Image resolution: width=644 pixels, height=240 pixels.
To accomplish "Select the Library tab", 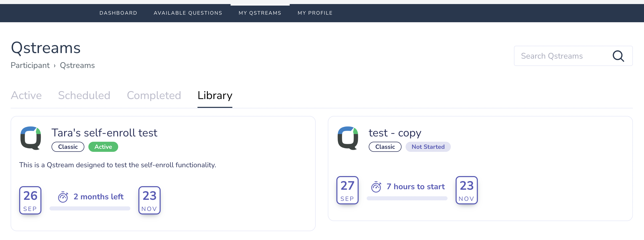I will pos(215,95).
